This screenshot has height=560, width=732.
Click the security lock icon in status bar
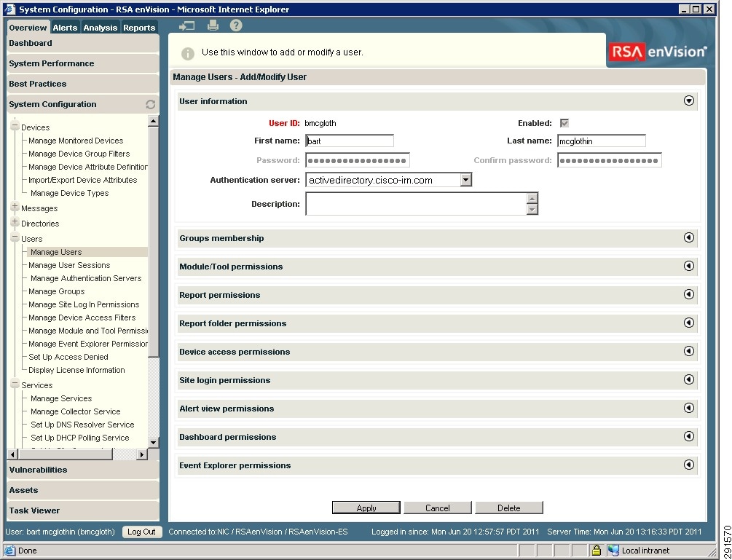(596, 551)
